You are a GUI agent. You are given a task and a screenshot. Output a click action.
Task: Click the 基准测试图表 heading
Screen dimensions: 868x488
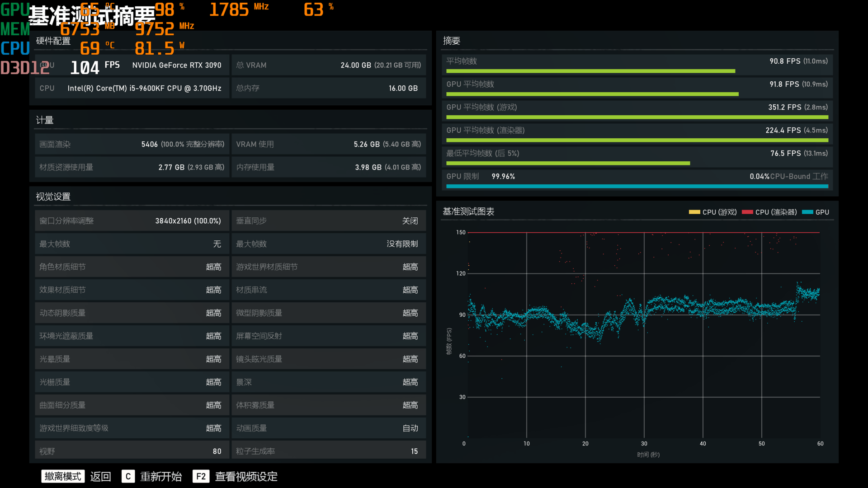[468, 211]
